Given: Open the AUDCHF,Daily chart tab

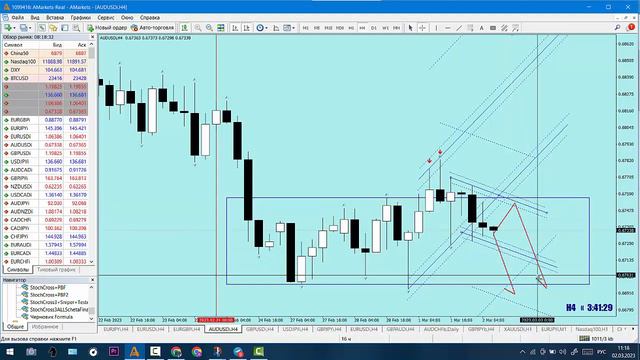Looking at the screenshot, I should click(441, 329).
